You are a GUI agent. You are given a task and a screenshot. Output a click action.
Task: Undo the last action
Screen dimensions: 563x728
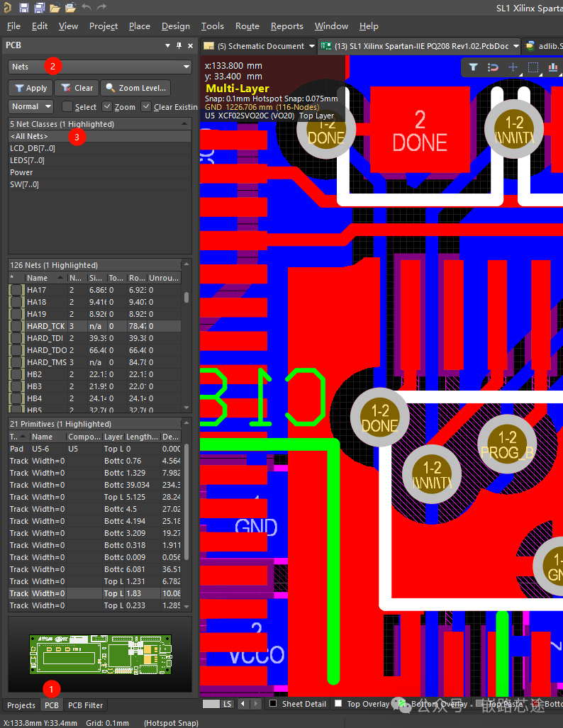pos(87,7)
